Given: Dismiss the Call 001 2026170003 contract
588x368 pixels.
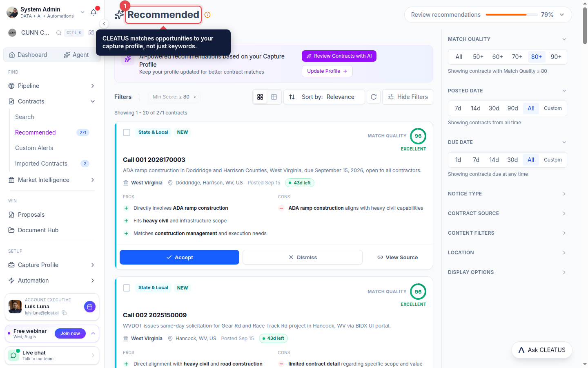Looking at the screenshot, I should pos(303,257).
